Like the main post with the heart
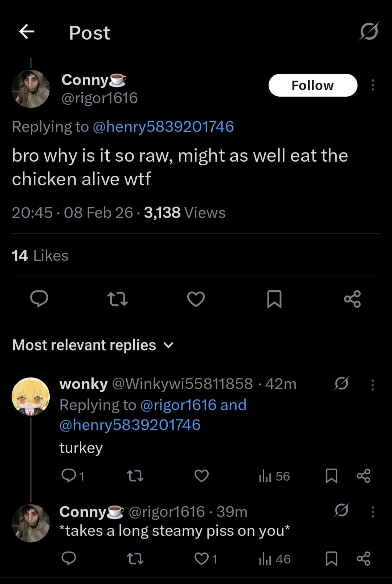The image size is (392, 584). 196,299
